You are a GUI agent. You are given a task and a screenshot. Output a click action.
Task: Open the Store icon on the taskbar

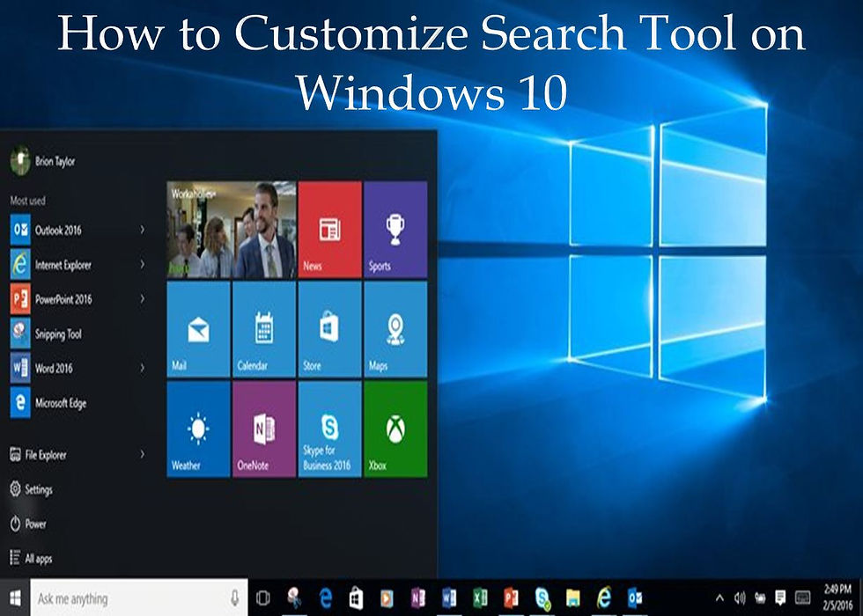[356, 598]
